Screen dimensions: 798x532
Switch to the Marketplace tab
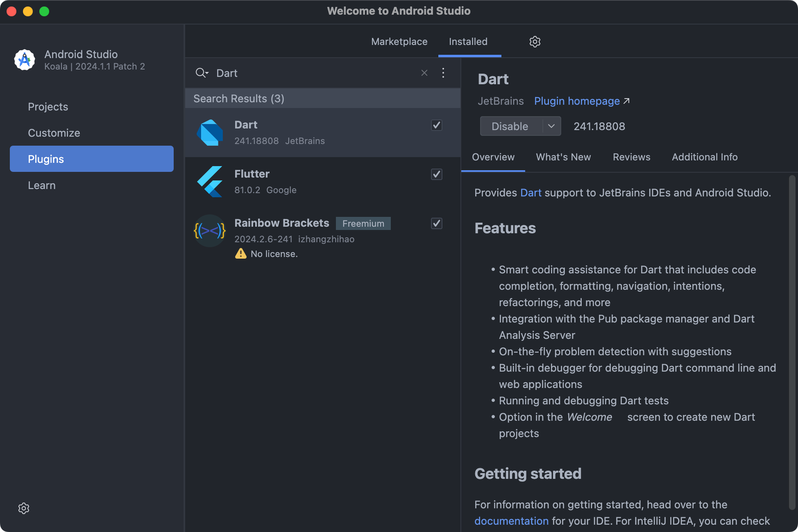point(399,42)
